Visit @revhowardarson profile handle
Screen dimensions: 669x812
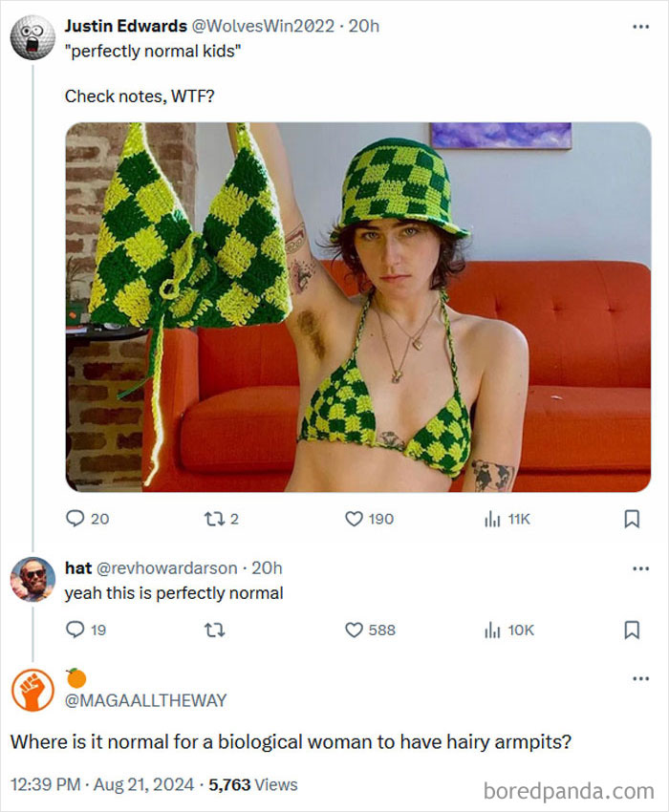pyautogui.click(x=166, y=568)
